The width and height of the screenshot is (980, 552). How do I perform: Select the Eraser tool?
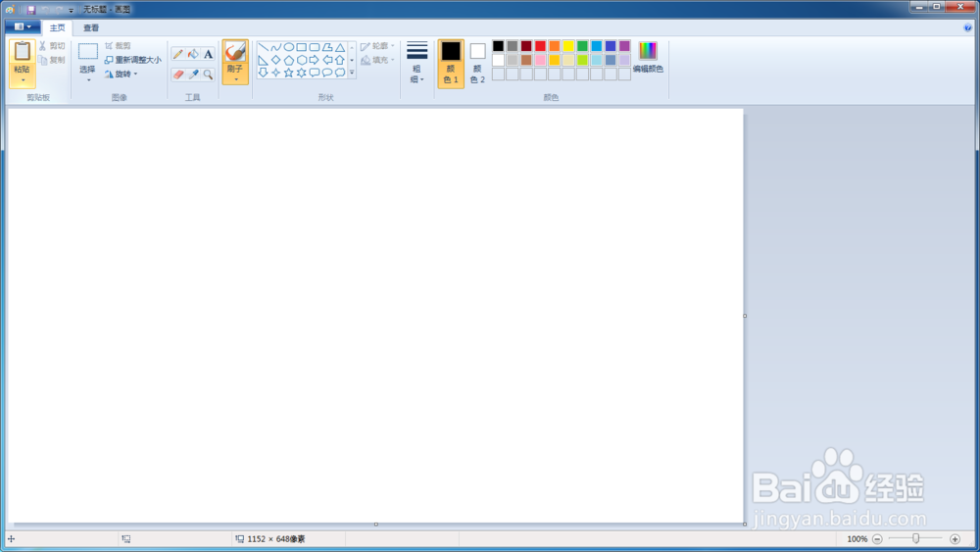pyautogui.click(x=178, y=75)
